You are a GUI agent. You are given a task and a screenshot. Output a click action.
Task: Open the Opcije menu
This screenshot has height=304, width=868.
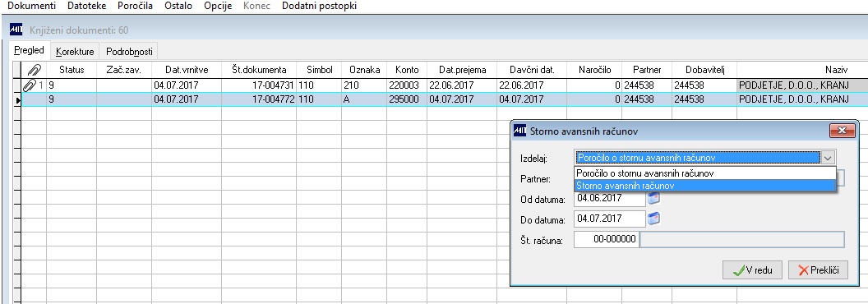[x=218, y=6]
